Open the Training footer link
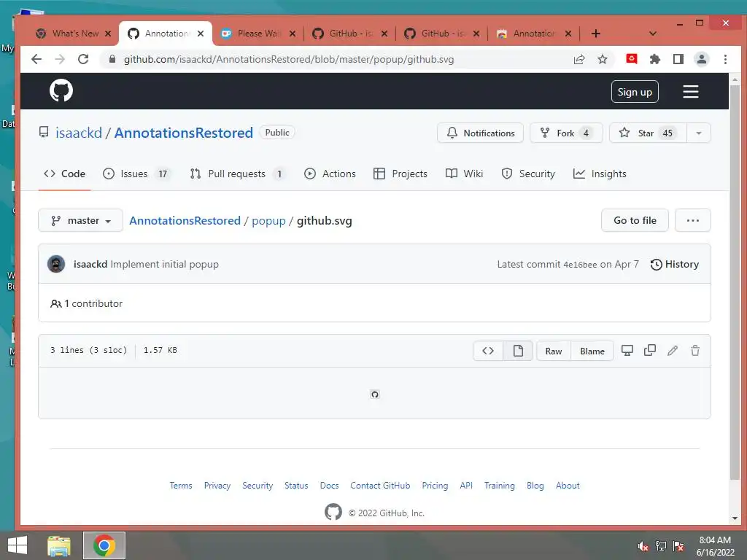747x560 pixels. (x=499, y=485)
